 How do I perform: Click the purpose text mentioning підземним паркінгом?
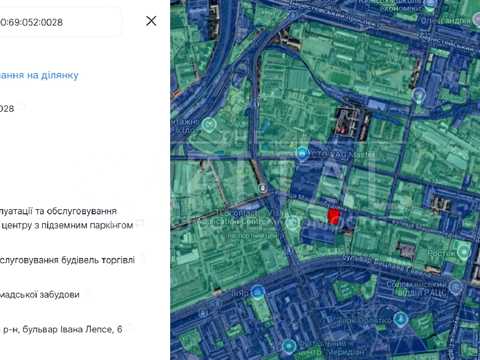click(66, 225)
